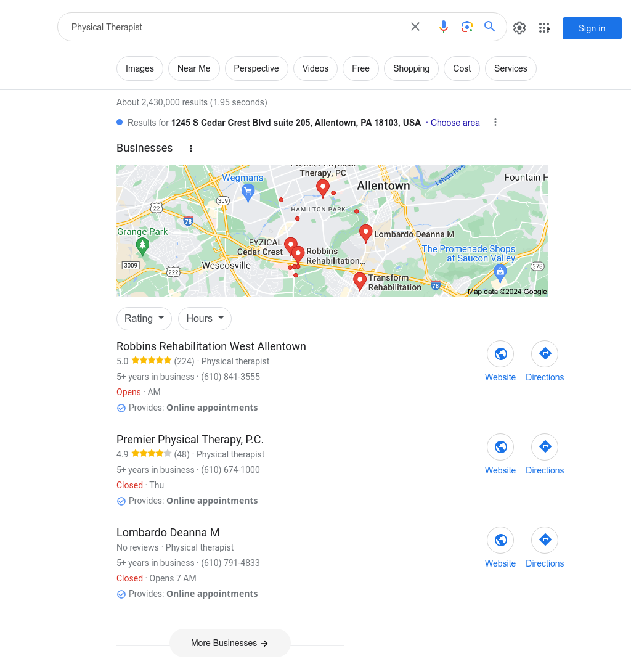This screenshot has height=672, width=631.
Task: Click the blue magnifying glass search icon
Action: click(490, 27)
